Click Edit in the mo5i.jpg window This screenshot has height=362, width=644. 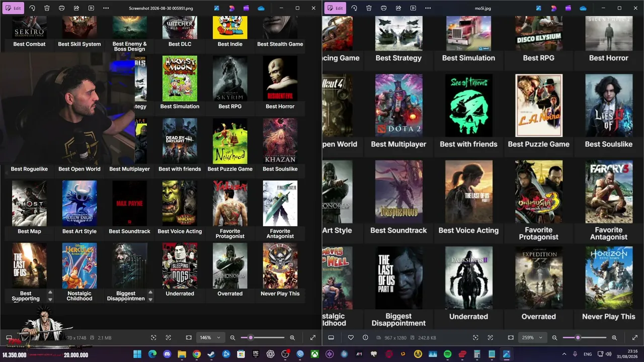point(336,8)
